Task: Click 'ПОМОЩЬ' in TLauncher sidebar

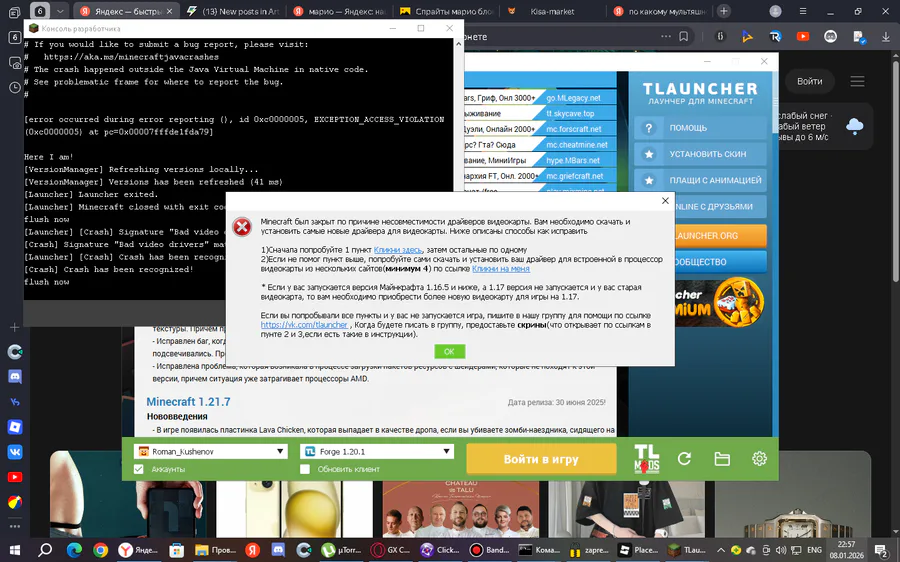Action: click(700, 128)
